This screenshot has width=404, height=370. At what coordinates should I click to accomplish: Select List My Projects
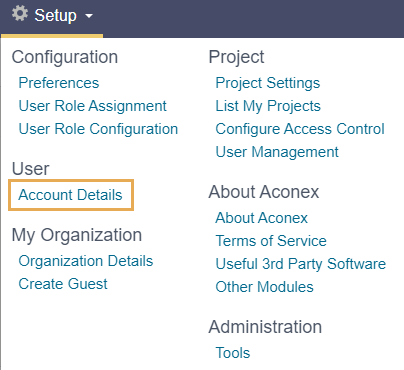[x=268, y=106]
